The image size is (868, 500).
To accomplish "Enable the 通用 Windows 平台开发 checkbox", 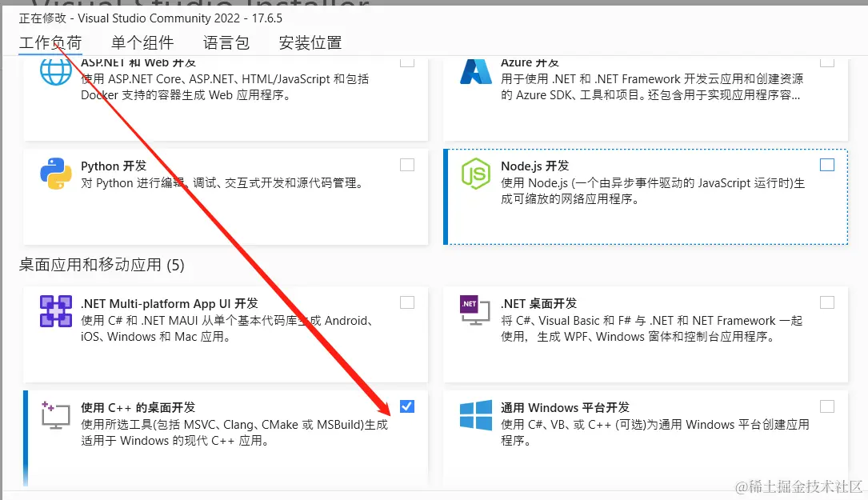I will (827, 406).
